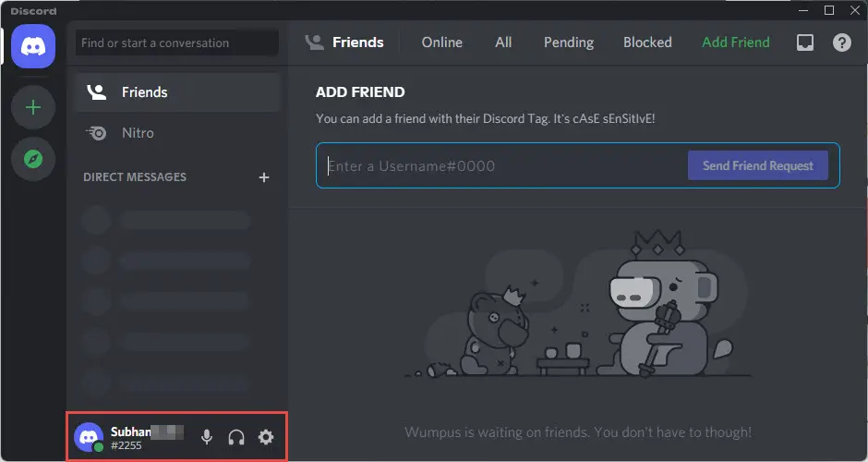868x462 pixels.
Task: Explore public servers compass icon
Action: pyautogui.click(x=33, y=160)
